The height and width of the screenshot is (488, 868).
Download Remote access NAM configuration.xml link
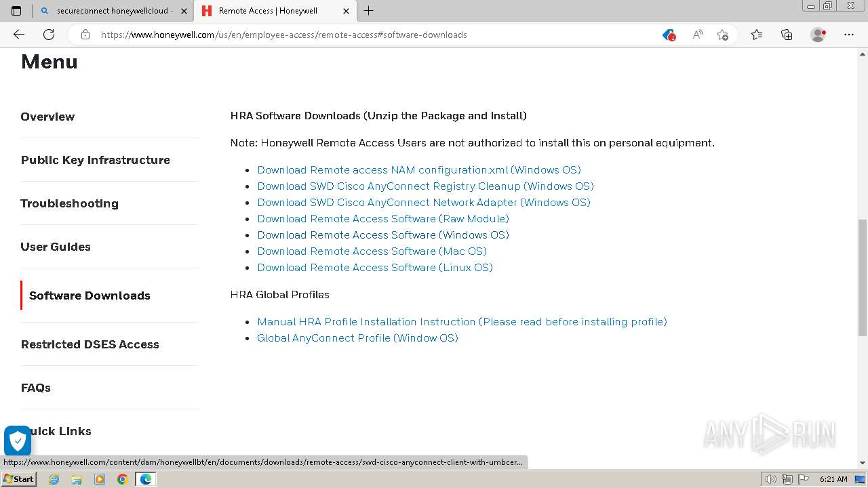pyautogui.click(x=419, y=170)
